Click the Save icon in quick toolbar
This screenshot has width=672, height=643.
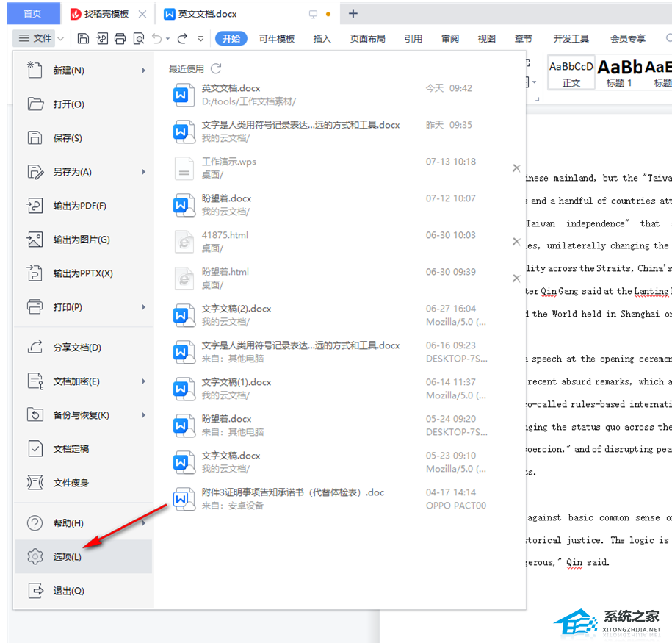point(83,39)
